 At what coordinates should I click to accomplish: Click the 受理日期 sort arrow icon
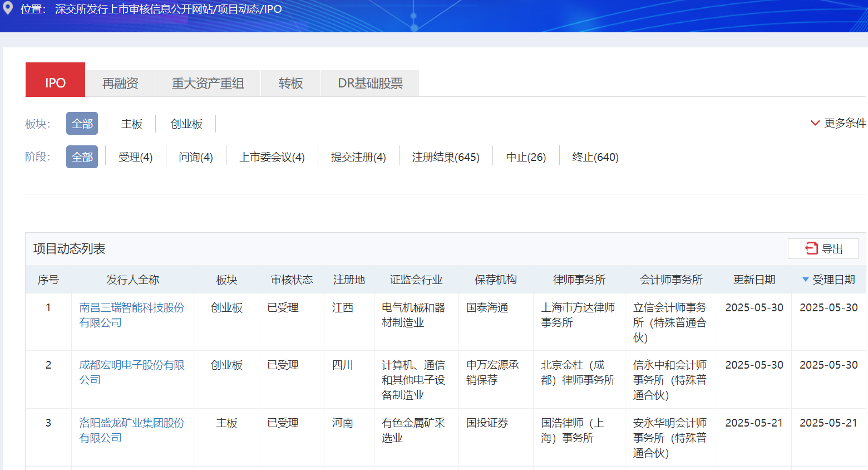click(805, 280)
